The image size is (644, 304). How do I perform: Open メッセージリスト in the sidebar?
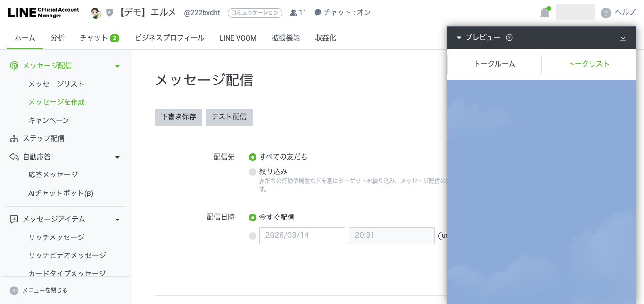pyautogui.click(x=56, y=84)
